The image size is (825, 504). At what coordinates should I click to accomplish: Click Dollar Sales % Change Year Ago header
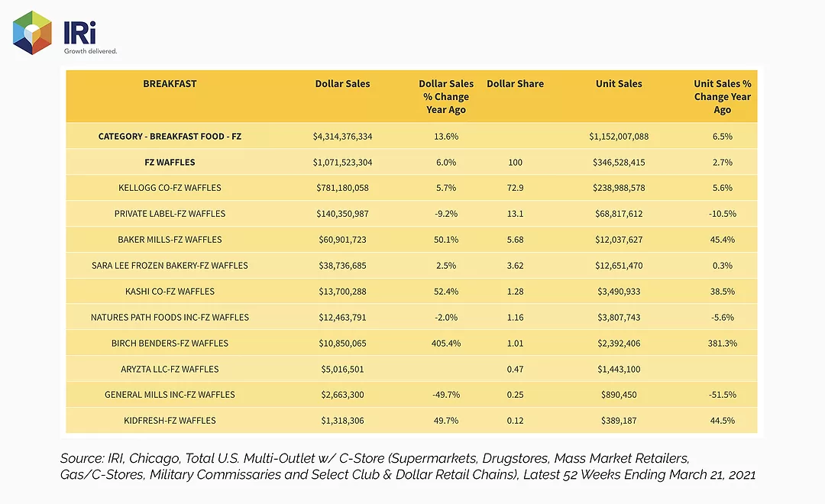[446, 97]
